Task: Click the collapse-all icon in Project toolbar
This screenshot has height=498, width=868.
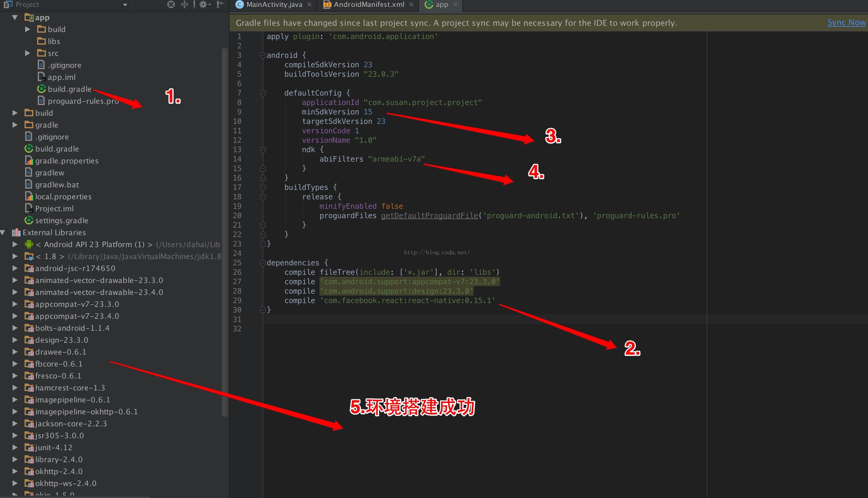Action: point(184,4)
